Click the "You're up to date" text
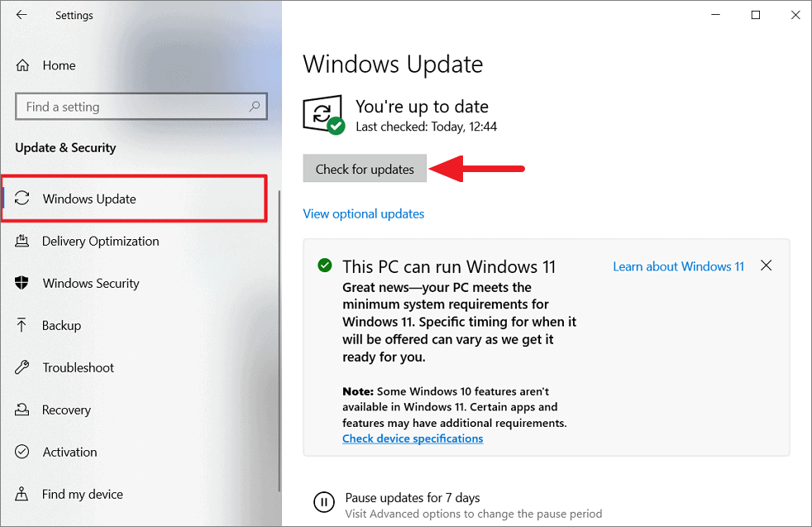The width and height of the screenshot is (812, 527). coord(422,106)
